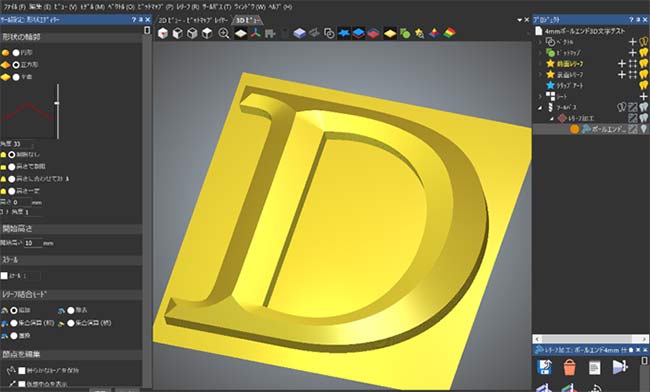
Task: Click the gold star with magnifier toolbar icon
Action: [420, 33]
